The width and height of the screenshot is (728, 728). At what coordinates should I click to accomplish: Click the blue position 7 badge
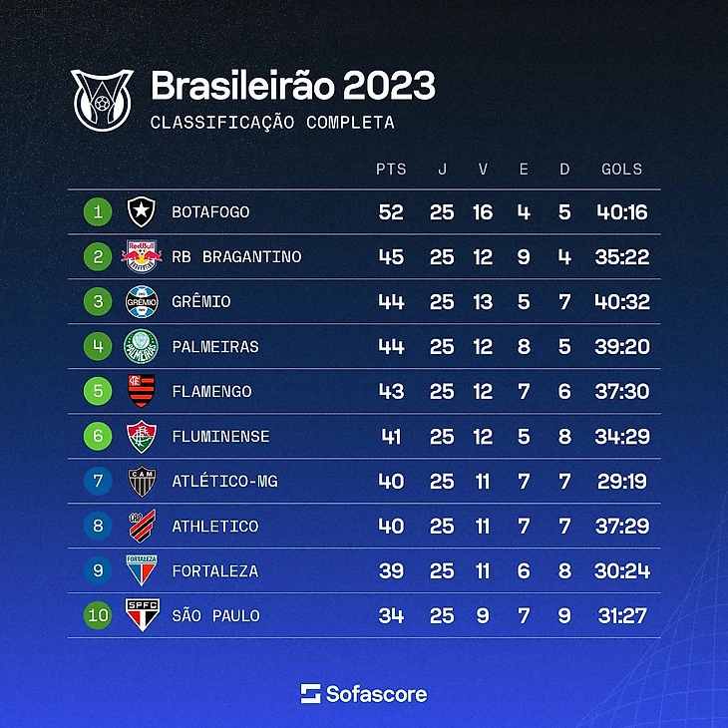click(98, 481)
